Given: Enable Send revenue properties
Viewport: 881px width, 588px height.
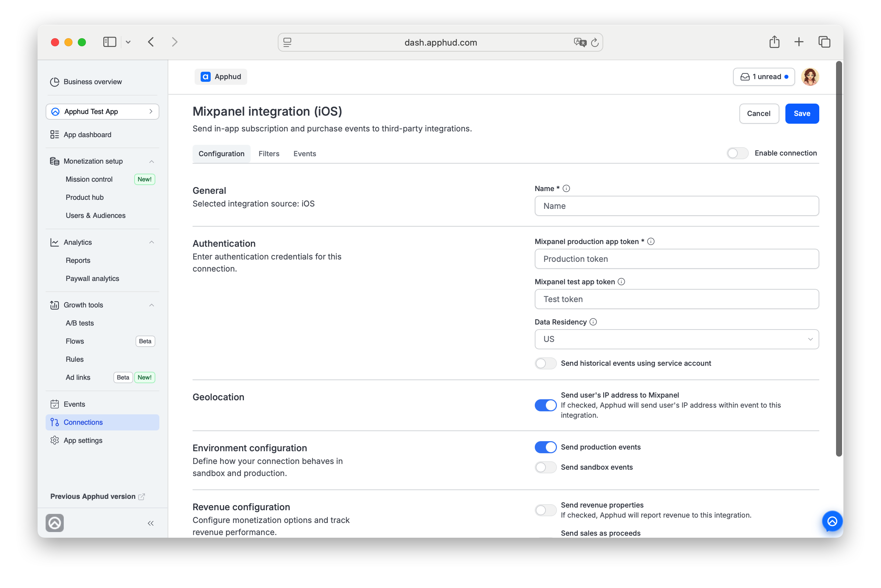Looking at the screenshot, I should pyautogui.click(x=546, y=510).
